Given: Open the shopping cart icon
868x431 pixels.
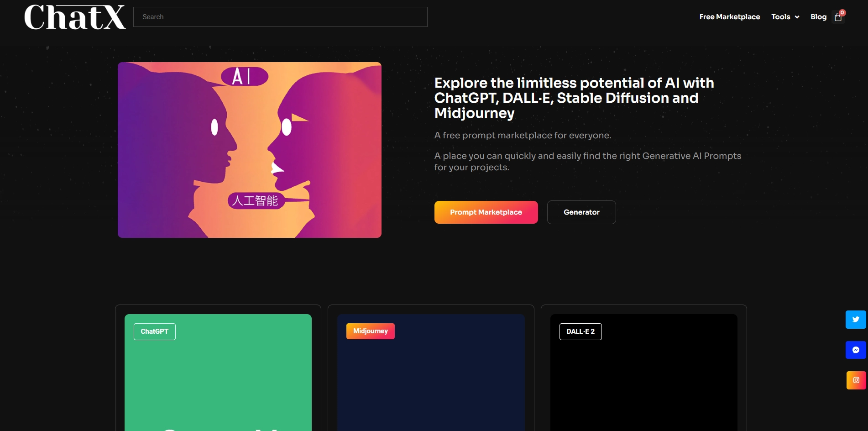Looking at the screenshot, I should click(838, 17).
